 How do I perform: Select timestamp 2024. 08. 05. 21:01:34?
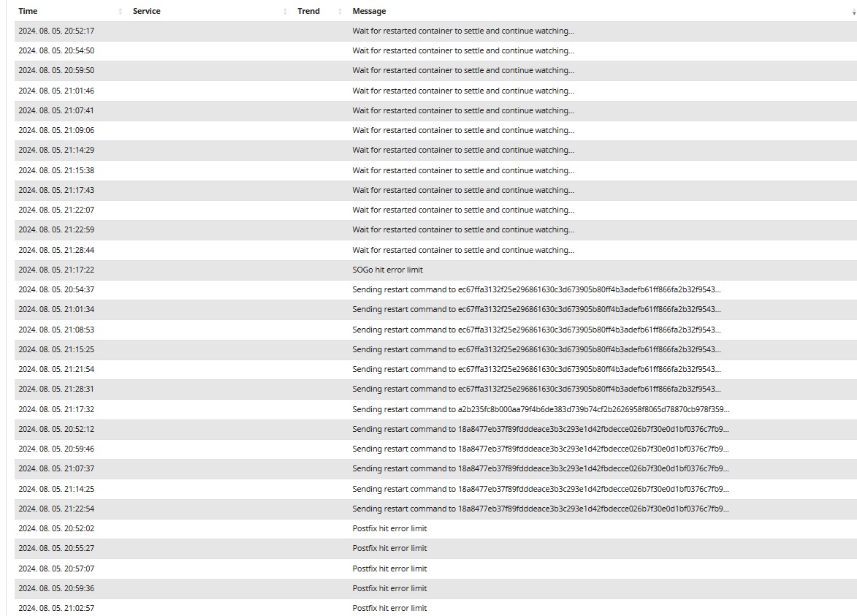pos(56,309)
